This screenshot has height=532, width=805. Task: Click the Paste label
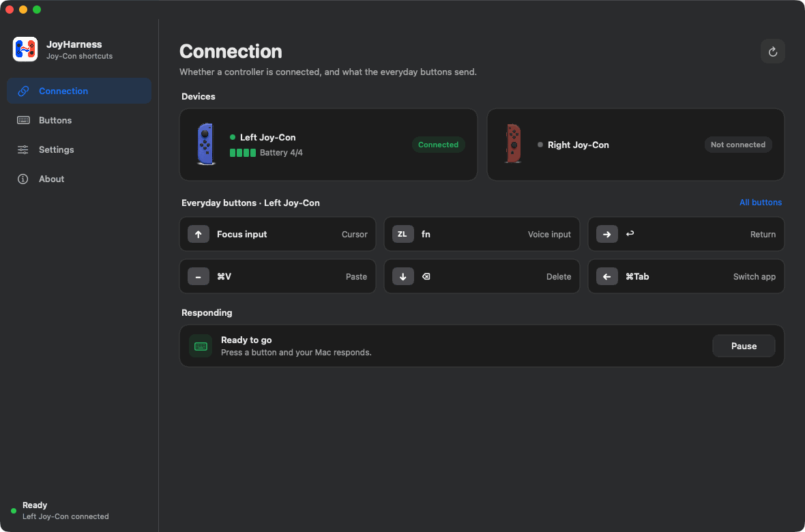point(356,276)
